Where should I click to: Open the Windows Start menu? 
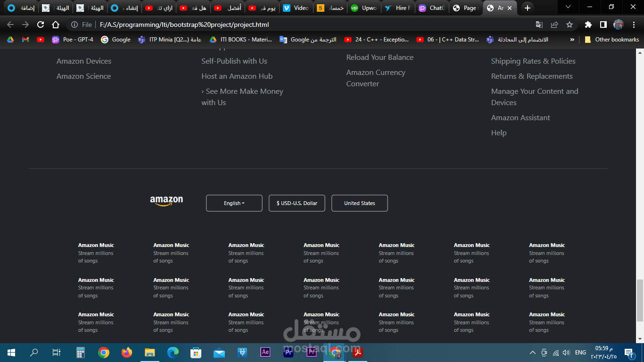click(11, 352)
